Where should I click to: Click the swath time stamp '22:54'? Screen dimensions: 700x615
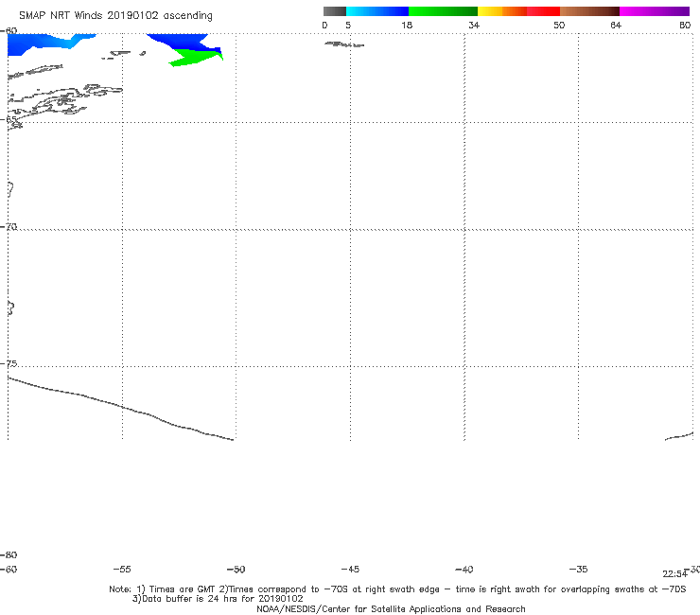[675, 574]
